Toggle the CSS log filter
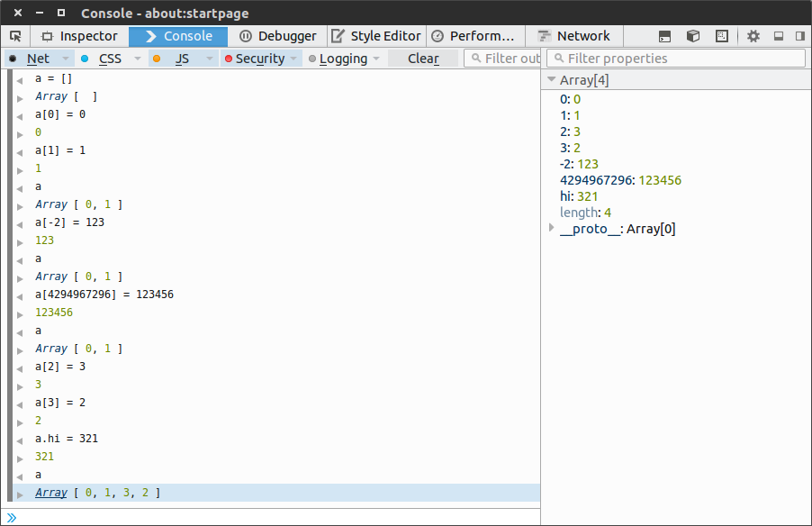Image resolution: width=812 pixels, height=526 pixels. (x=109, y=59)
